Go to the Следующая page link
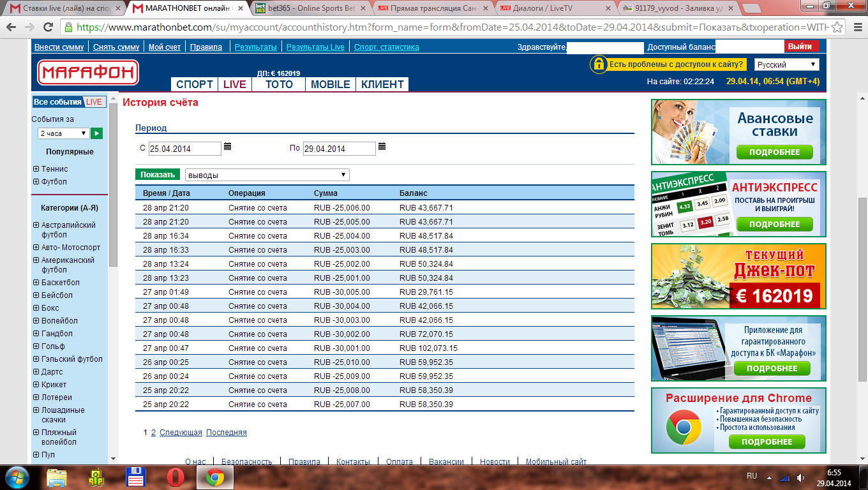This screenshot has height=490, width=868. [181, 433]
